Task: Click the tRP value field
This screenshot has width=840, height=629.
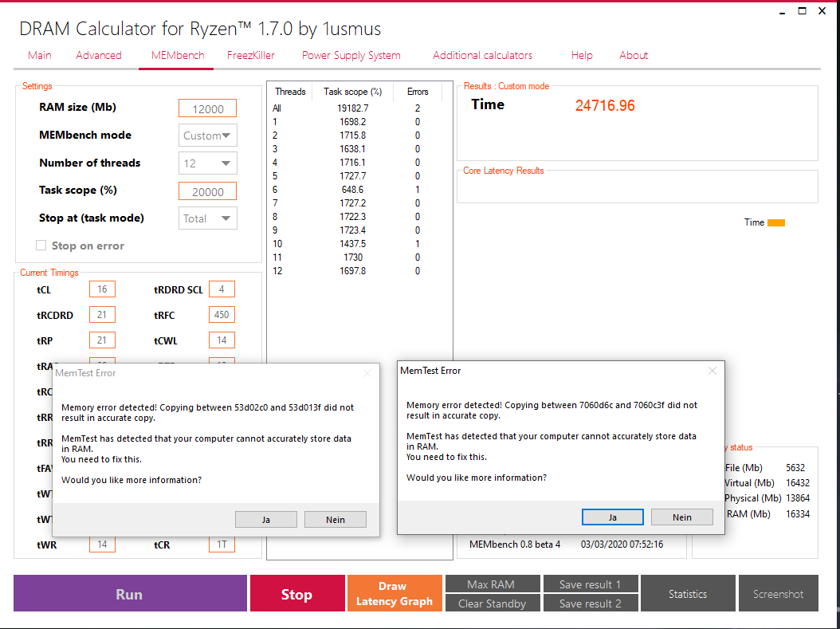Action: (102, 340)
